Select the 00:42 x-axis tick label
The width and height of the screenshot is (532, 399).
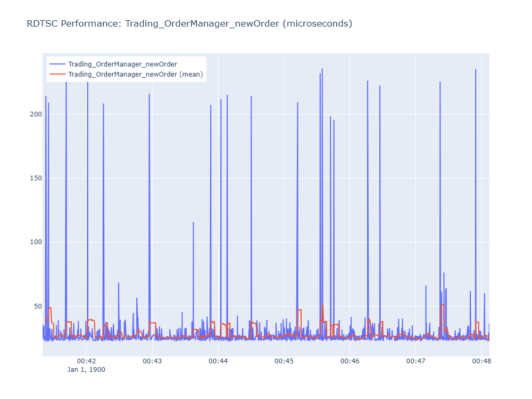tap(86, 361)
